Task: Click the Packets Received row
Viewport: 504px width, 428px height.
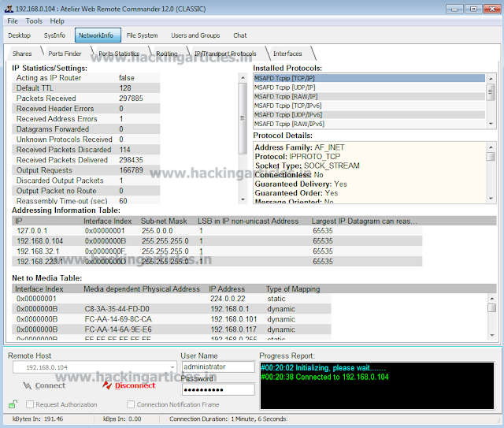Action: (86, 99)
